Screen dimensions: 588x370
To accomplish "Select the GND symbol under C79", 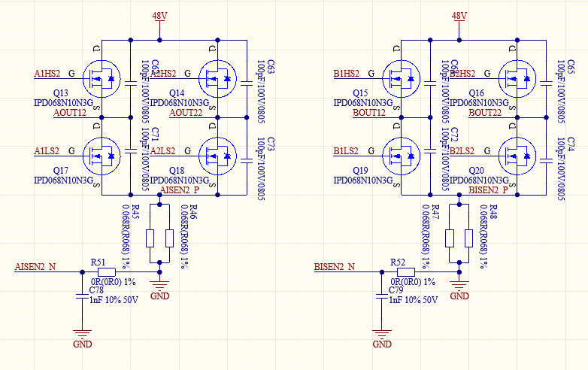I will click(382, 338).
